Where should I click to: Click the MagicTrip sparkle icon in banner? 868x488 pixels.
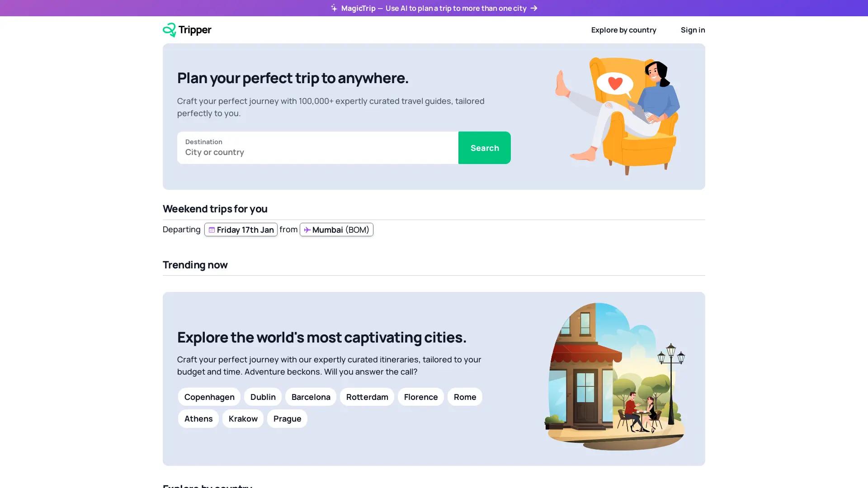pos(334,8)
